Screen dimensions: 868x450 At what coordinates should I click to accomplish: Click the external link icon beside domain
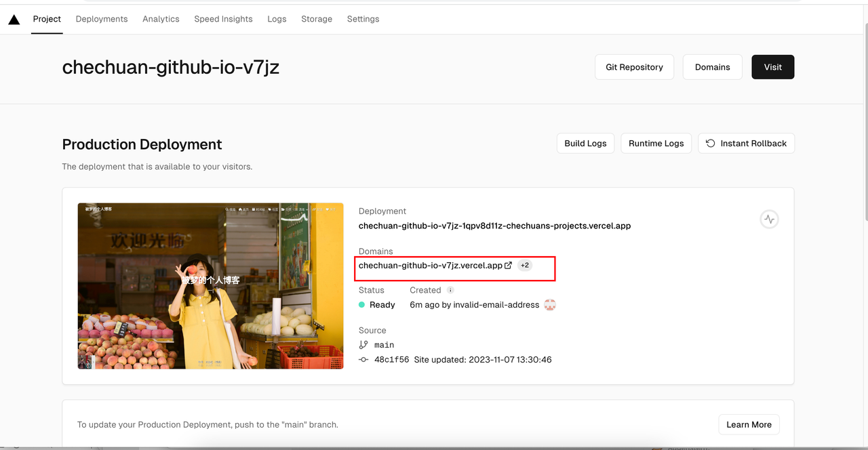[x=509, y=265]
